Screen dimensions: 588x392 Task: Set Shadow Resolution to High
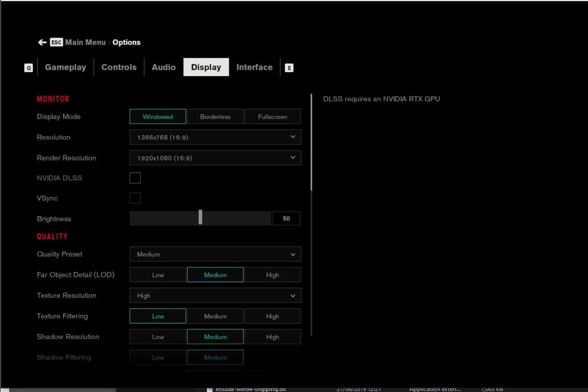point(273,337)
